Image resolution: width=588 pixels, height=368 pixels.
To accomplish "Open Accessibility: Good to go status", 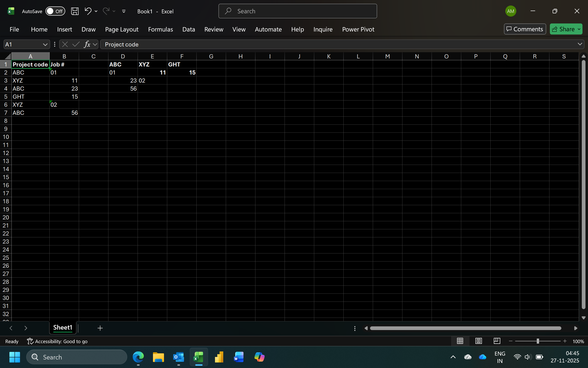I will pyautogui.click(x=57, y=342).
